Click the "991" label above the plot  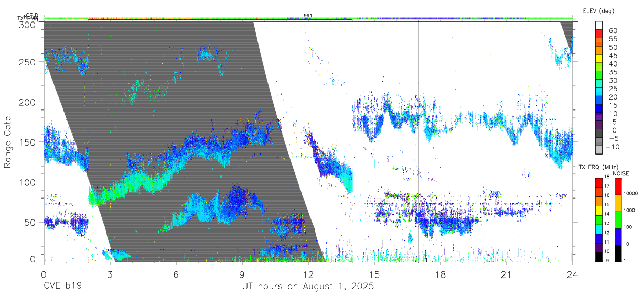(308, 16)
